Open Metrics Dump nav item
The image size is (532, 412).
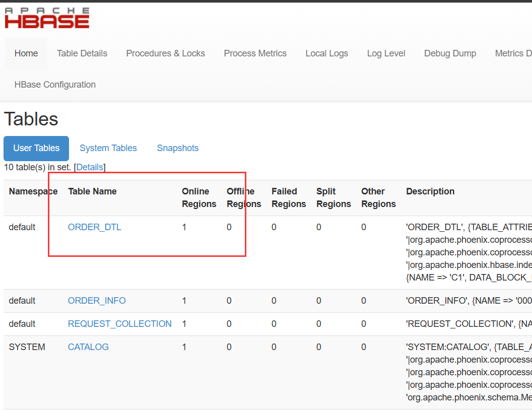(x=513, y=53)
